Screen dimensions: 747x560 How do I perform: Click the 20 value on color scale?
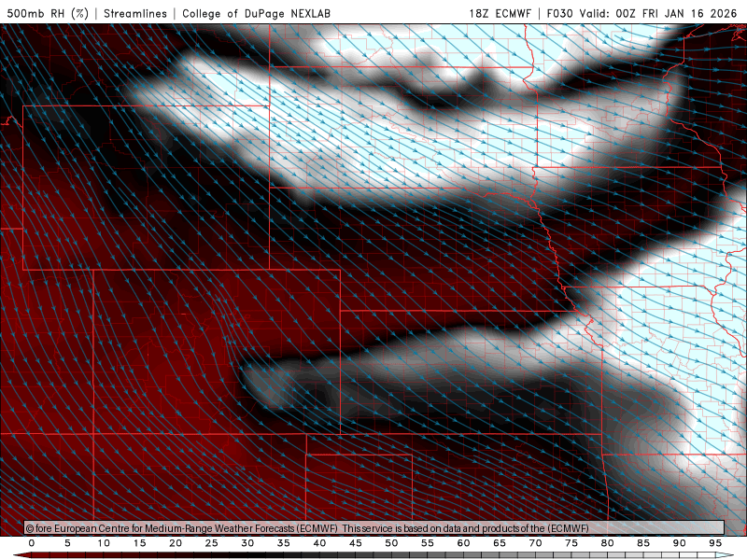176,543
